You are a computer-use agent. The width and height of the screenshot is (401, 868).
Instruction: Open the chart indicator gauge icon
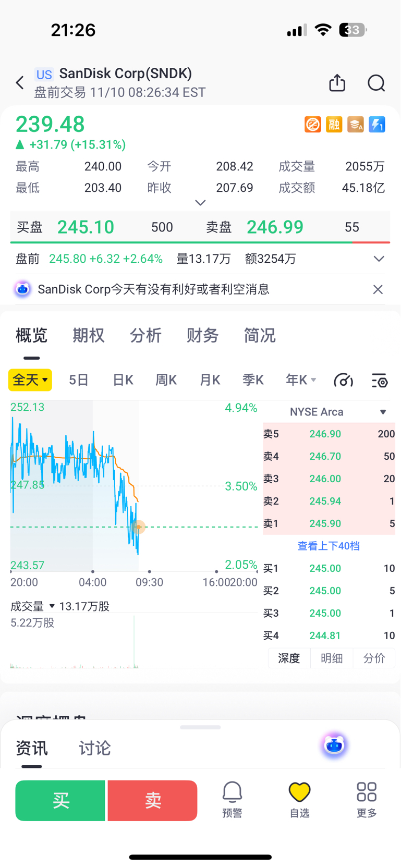(343, 381)
